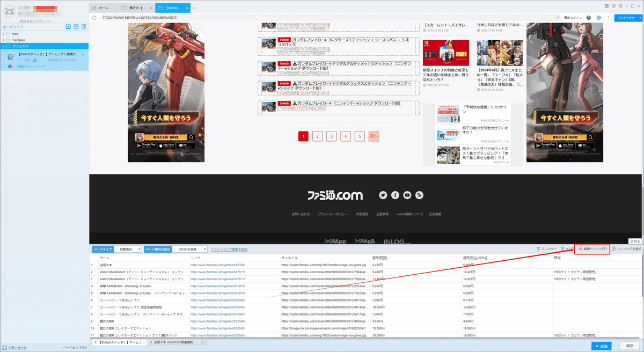This screenshot has height=352, width=644.
Task: Click the left NIKKE ad search icon
Action: (192, 137)
